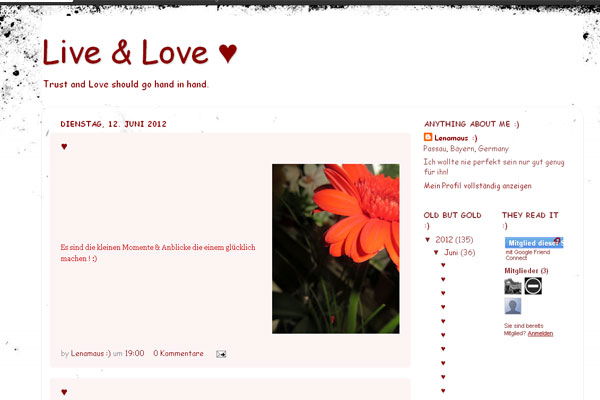Click the DIENSTAG, 12. JUNI 2012 date header
Viewport: 600px width, 400px height.
[x=113, y=124]
